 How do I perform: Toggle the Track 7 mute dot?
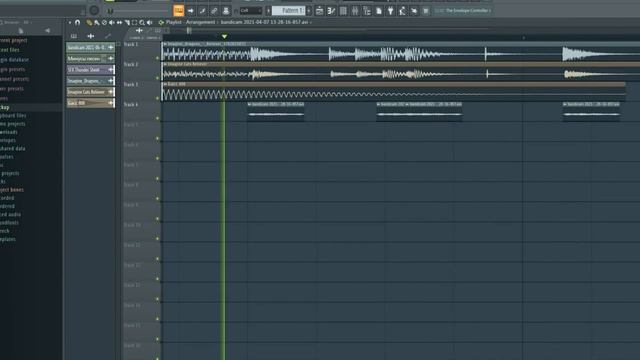[x=158, y=178]
